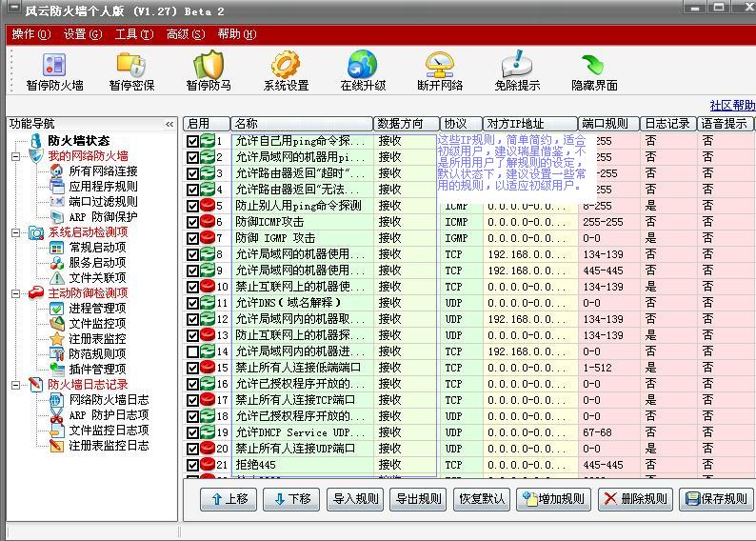The image size is (756, 541).
Task: Open the 社区帮助 link
Action: tap(732, 105)
